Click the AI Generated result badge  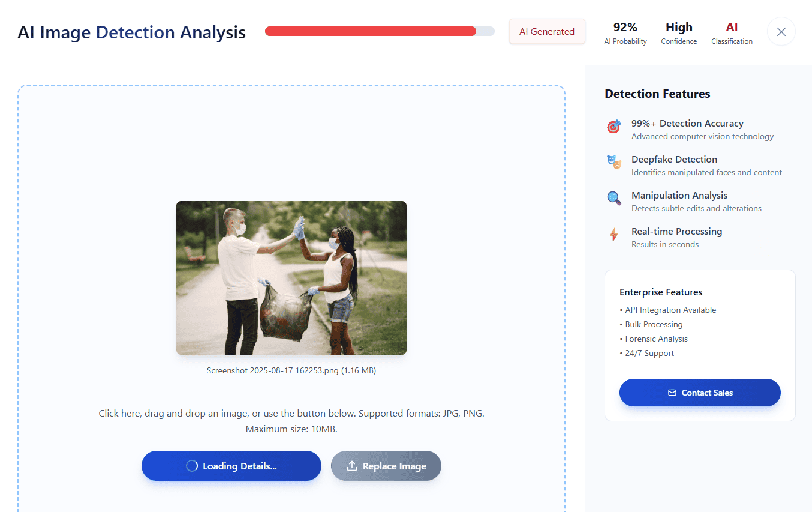[547, 32]
